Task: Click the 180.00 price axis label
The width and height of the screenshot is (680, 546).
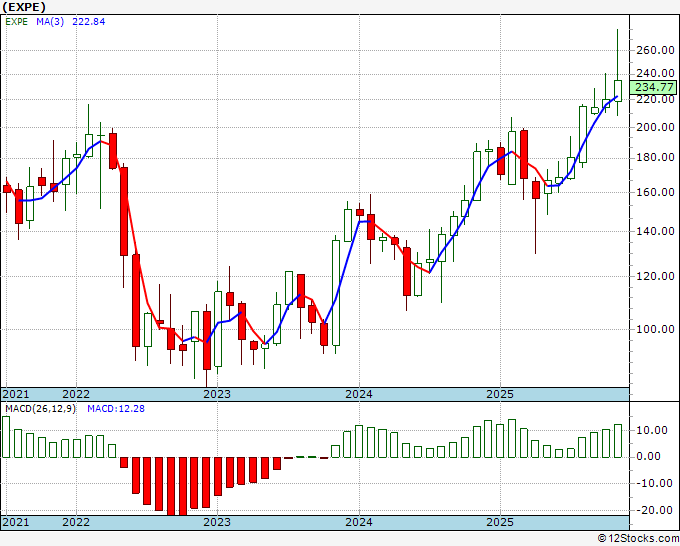Action: point(655,157)
